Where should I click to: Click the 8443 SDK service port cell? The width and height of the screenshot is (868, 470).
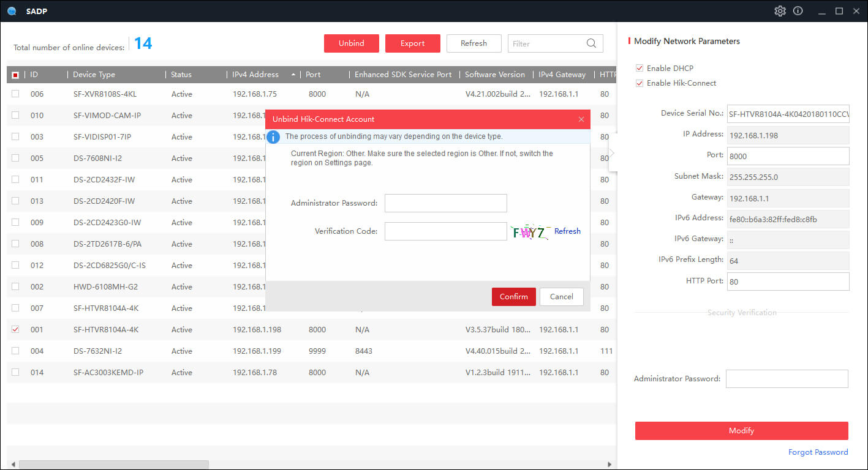click(364, 351)
